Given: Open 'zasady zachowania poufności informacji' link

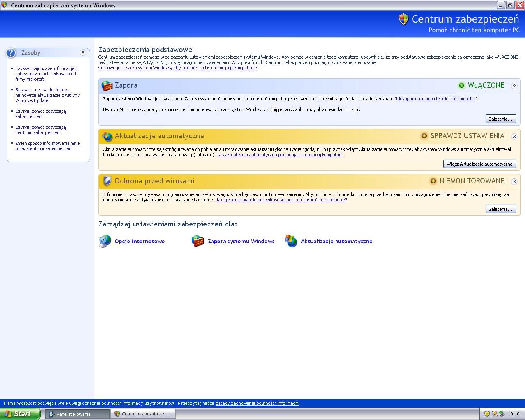Looking at the screenshot, I should tap(257, 403).
